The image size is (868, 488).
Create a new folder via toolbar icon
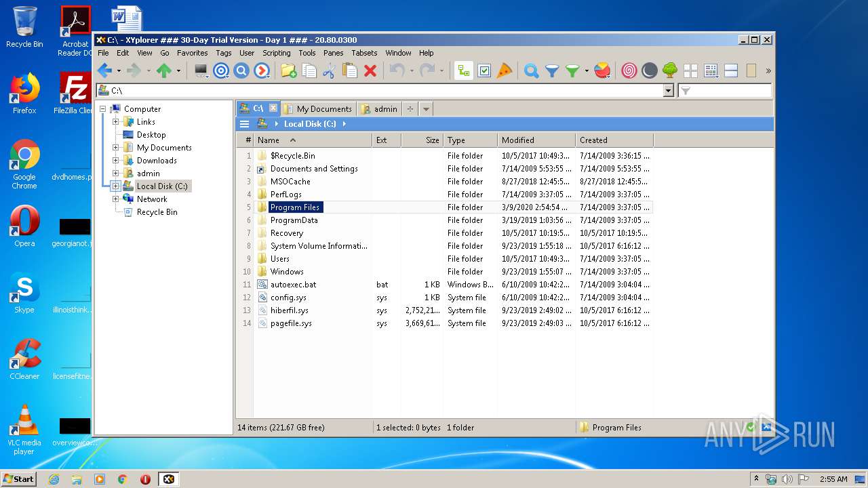(x=288, y=70)
